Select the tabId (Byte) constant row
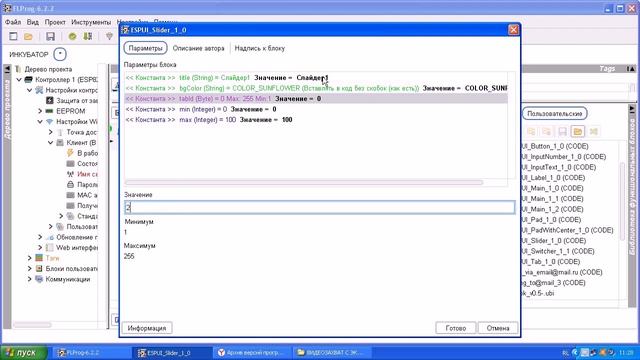This screenshot has width=640, height=360. (316, 99)
